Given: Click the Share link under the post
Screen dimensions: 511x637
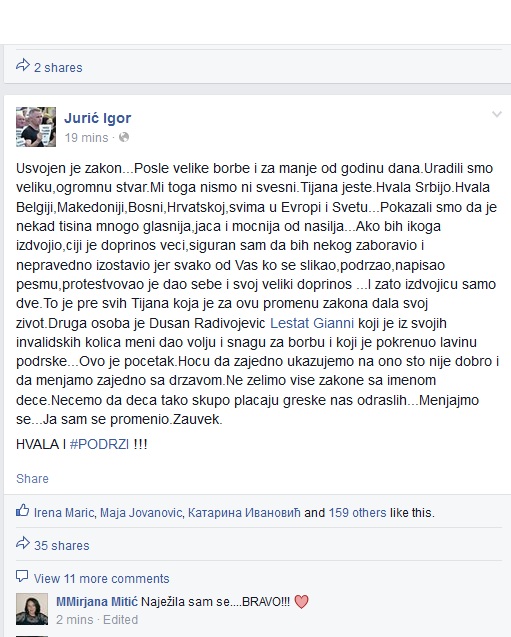Looking at the screenshot, I should 32,479.
